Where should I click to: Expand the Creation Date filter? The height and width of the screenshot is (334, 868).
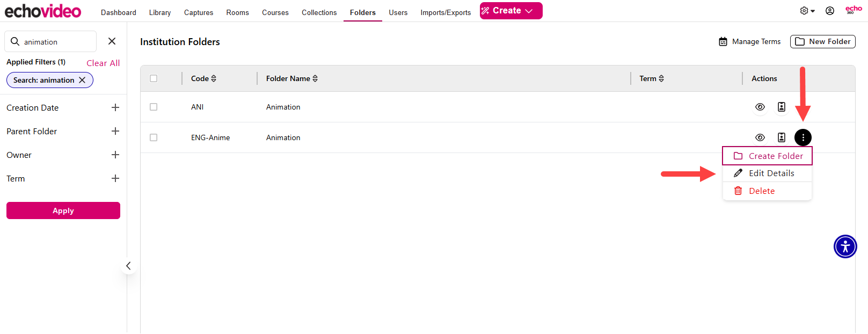[115, 107]
